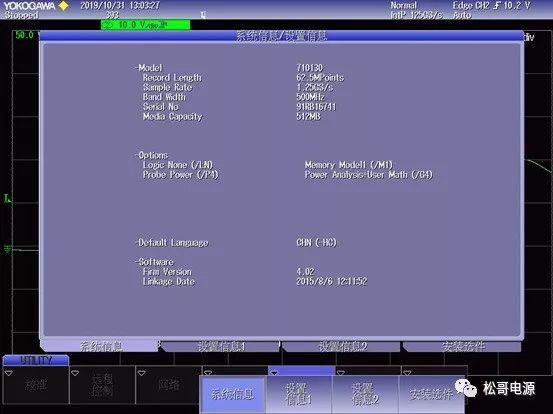Click the acquisition count 393

pyautogui.click(x=112, y=15)
